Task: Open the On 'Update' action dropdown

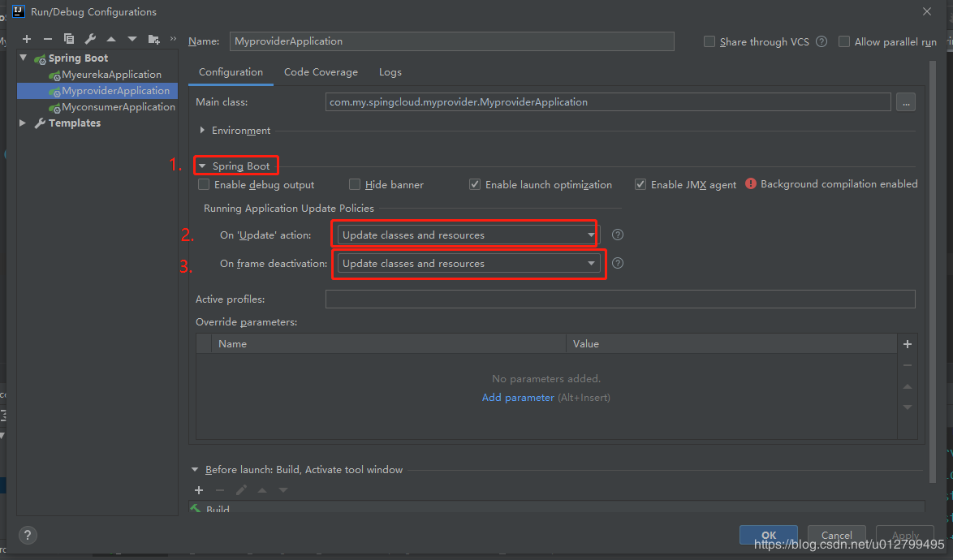Action: tap(468, 235)
